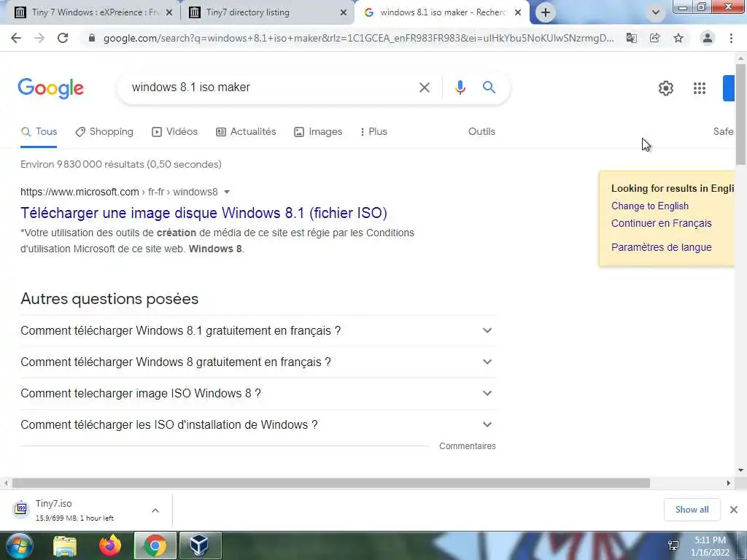Go back to the previous page
This screenshot has height=560, width=747.
(x=16, y=38)
